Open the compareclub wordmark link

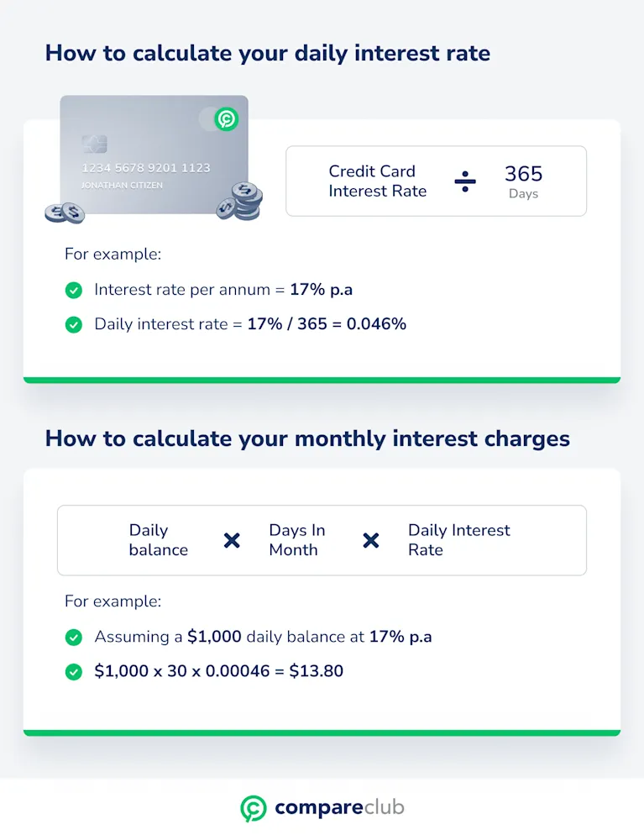(x=339, y=807)
